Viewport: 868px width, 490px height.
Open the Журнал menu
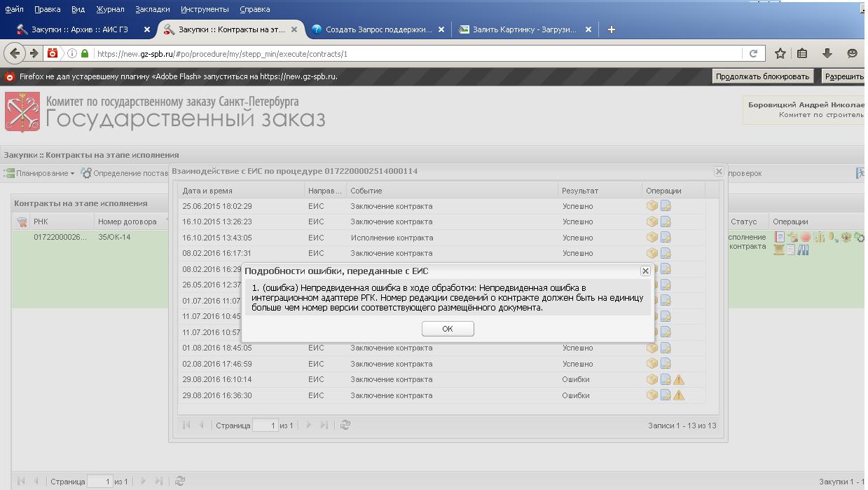[109, 9]
